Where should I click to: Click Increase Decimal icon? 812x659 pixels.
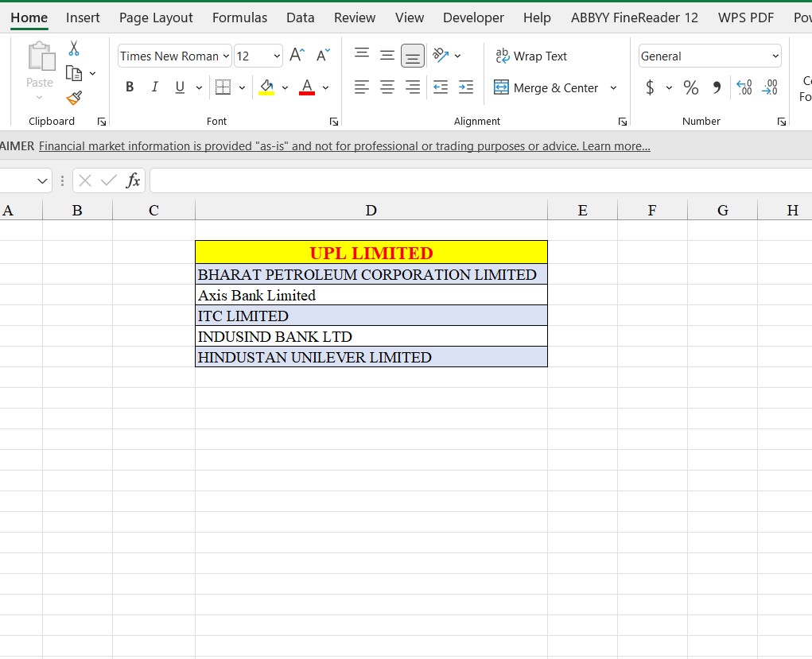744,87
